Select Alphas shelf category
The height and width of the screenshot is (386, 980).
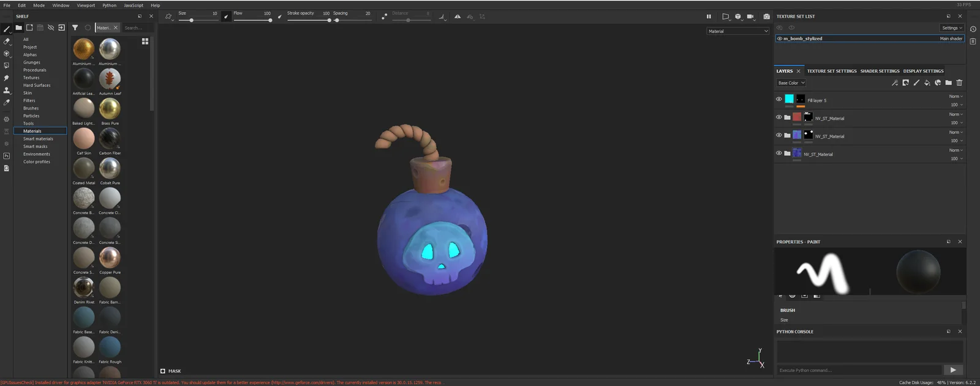30,54
